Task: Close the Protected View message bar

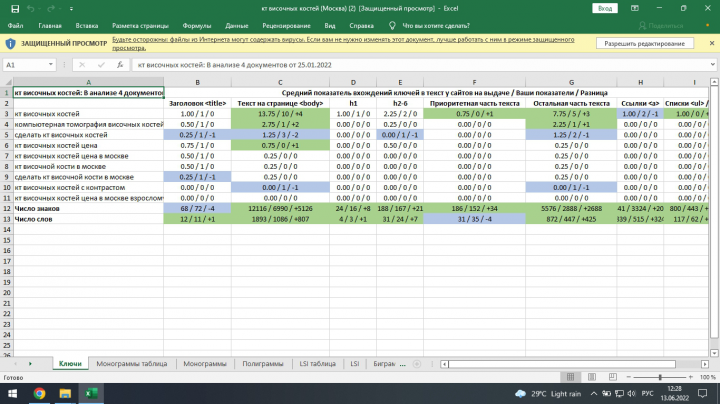Action: point(712,43)
